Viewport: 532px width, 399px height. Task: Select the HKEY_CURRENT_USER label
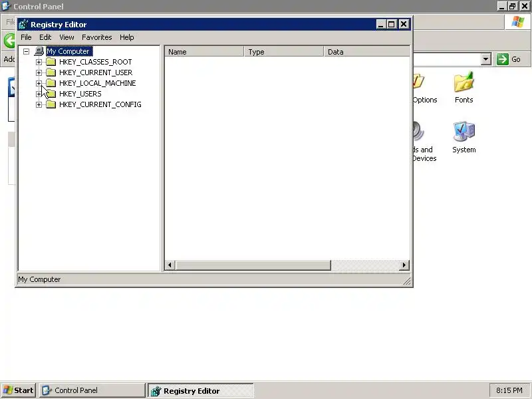tap(96, 72)
